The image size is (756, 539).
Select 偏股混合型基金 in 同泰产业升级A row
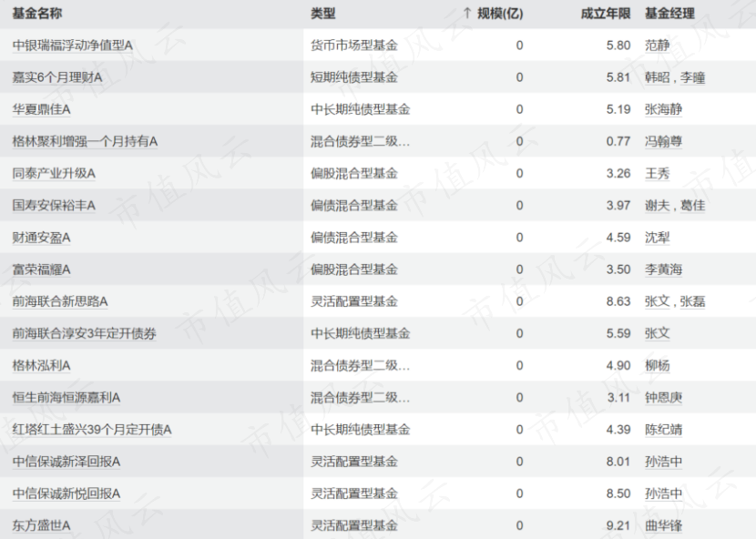click(354, 174)
